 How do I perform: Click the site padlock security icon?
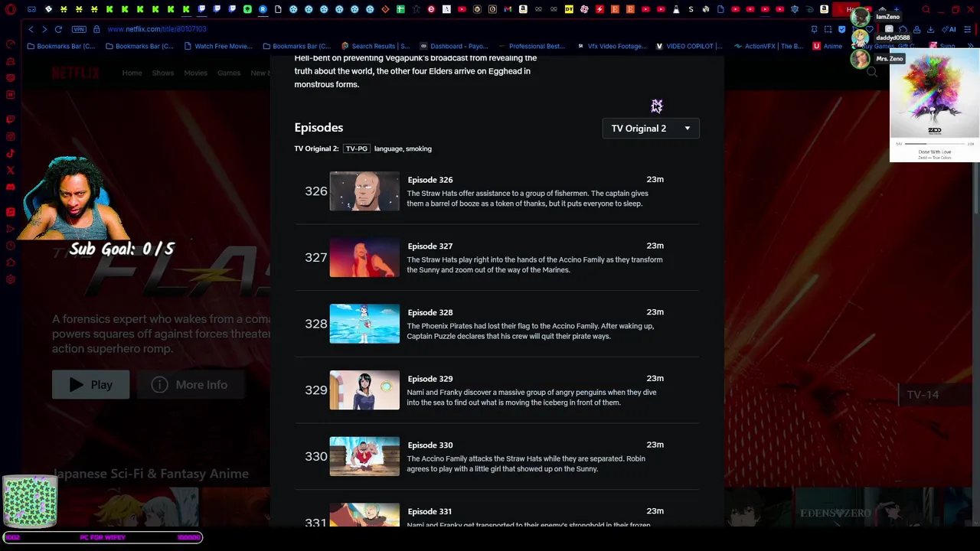pos(96,29)
